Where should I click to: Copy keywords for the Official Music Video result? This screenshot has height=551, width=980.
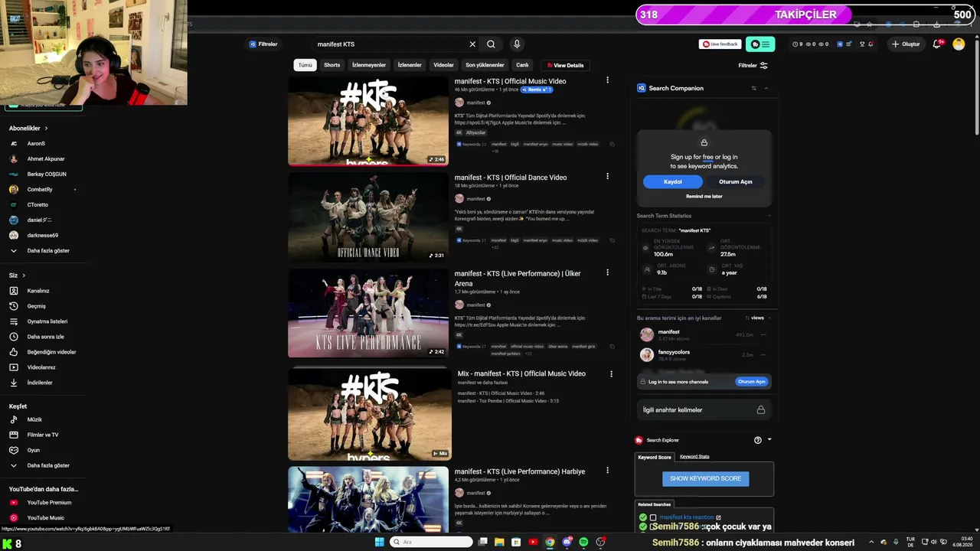(x=612, y=144)
